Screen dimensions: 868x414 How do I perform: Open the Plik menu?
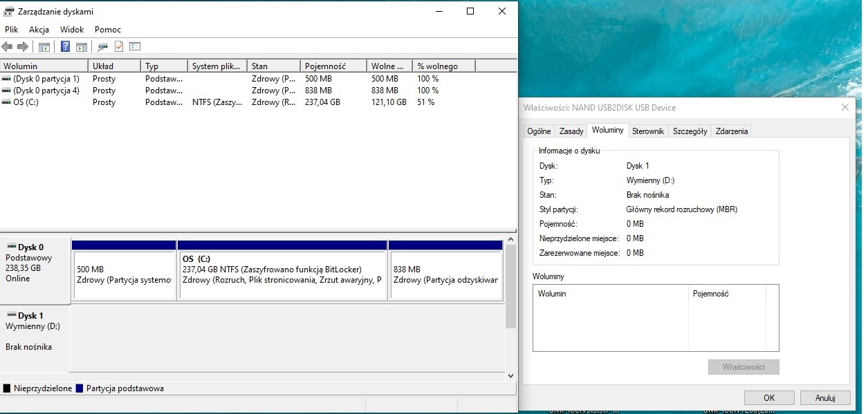coord(11,30)
